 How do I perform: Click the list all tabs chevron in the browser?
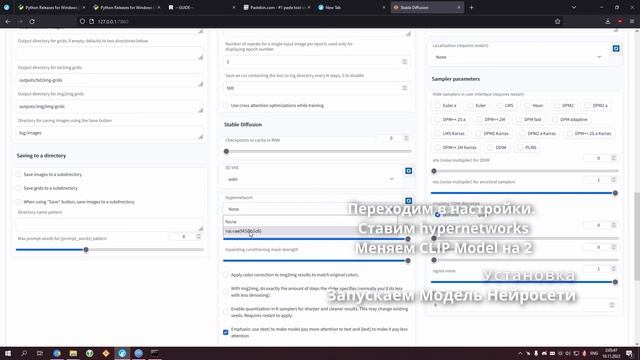tap(573, 7)
